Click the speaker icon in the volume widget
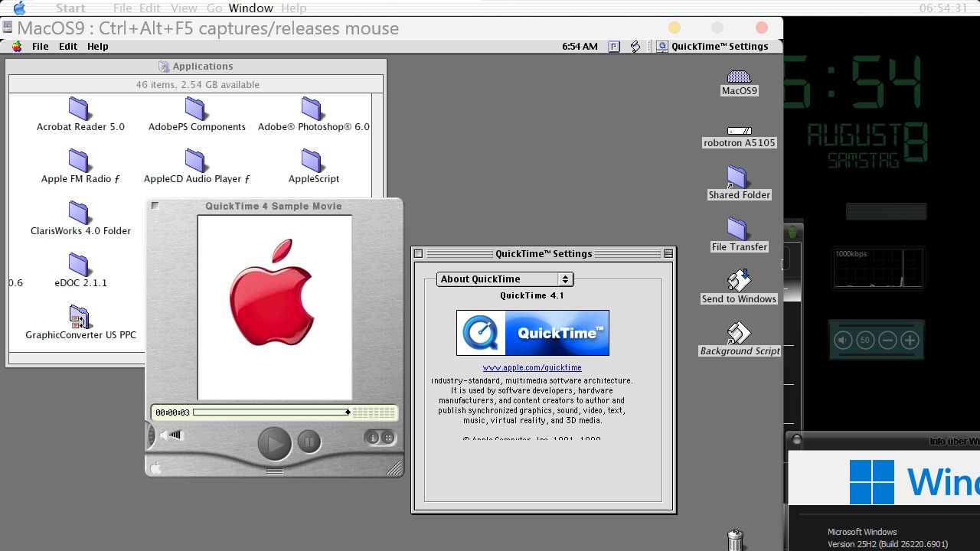Image resolution: width=980 pixels, height=551 pixels. pos(844,341)
